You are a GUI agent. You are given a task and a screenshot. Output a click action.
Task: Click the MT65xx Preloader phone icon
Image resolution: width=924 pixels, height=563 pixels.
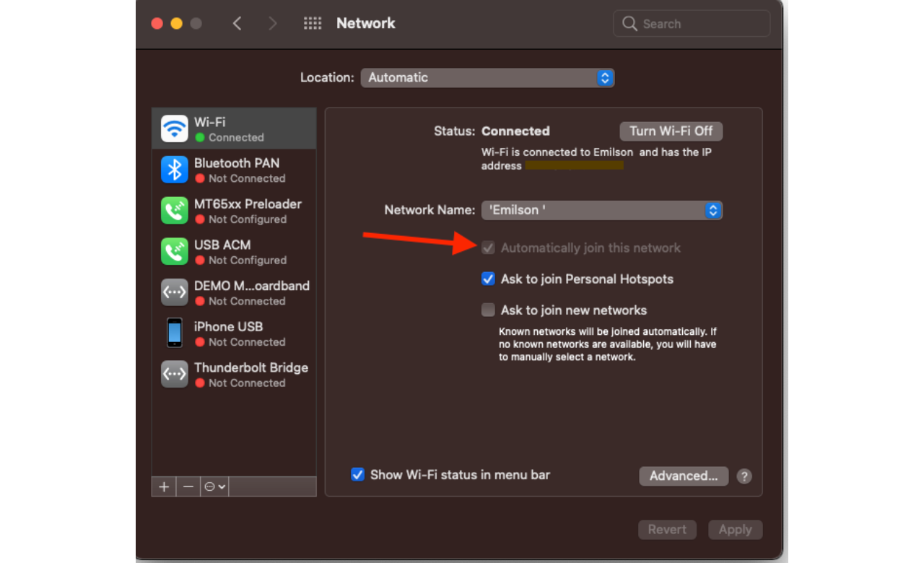point(174,211)
